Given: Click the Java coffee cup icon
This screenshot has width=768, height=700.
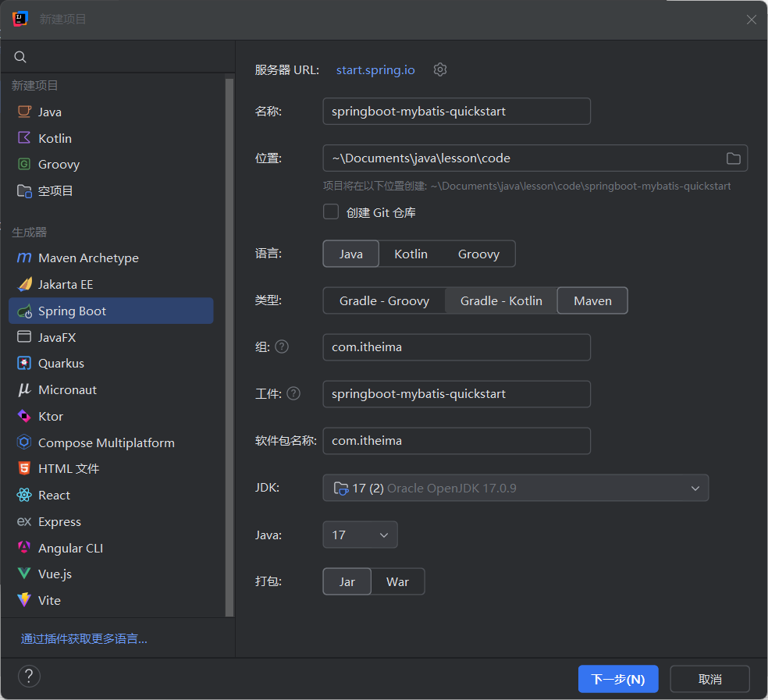Looking at the screenshot, I should 24,112.
